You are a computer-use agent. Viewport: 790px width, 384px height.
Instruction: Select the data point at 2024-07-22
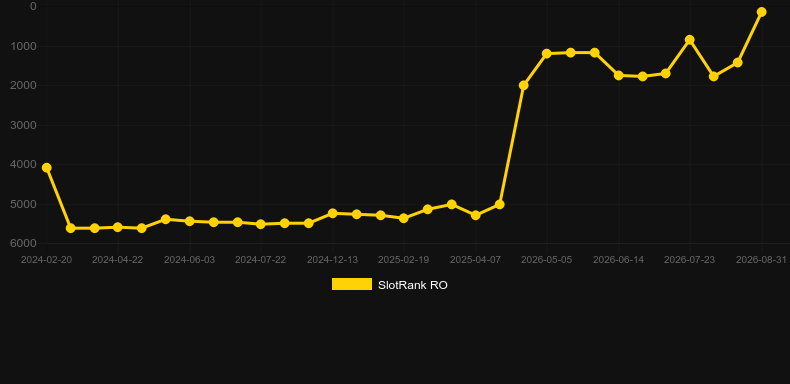point(261,224)
